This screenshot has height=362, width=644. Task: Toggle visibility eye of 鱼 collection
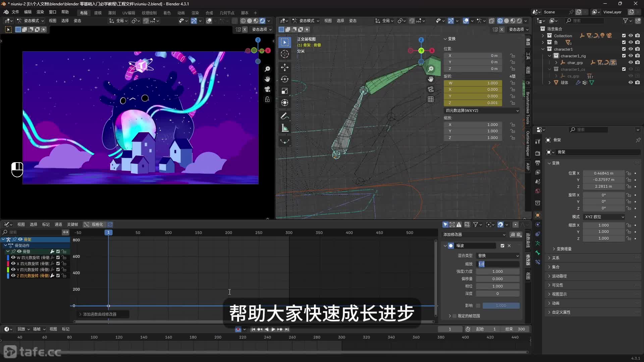631,42
